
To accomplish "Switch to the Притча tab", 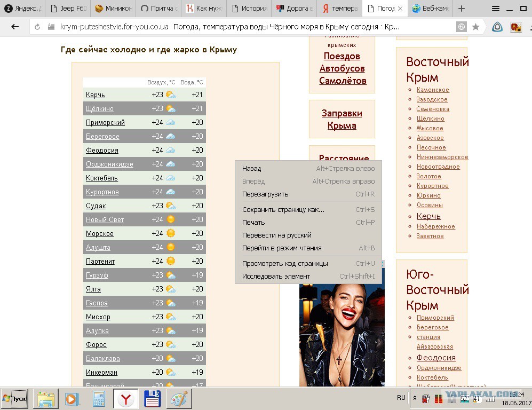I will (x=158, y=9).
